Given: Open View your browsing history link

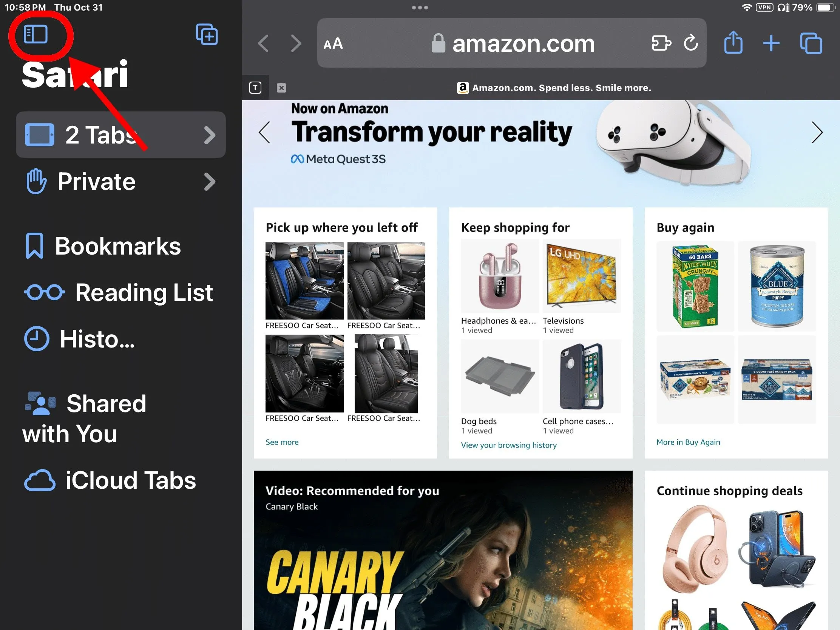Looking at the screenshot, I should tap(509, 445).
